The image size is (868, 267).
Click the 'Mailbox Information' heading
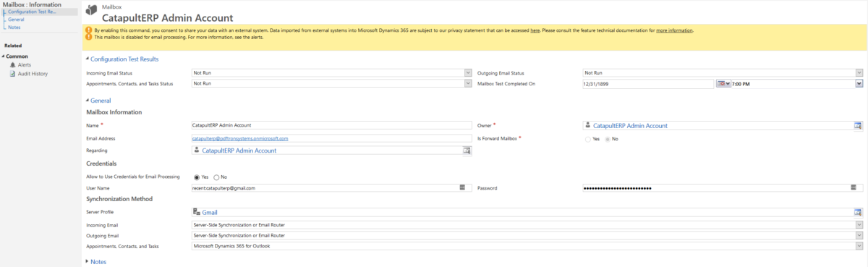(x=114, y=112)
